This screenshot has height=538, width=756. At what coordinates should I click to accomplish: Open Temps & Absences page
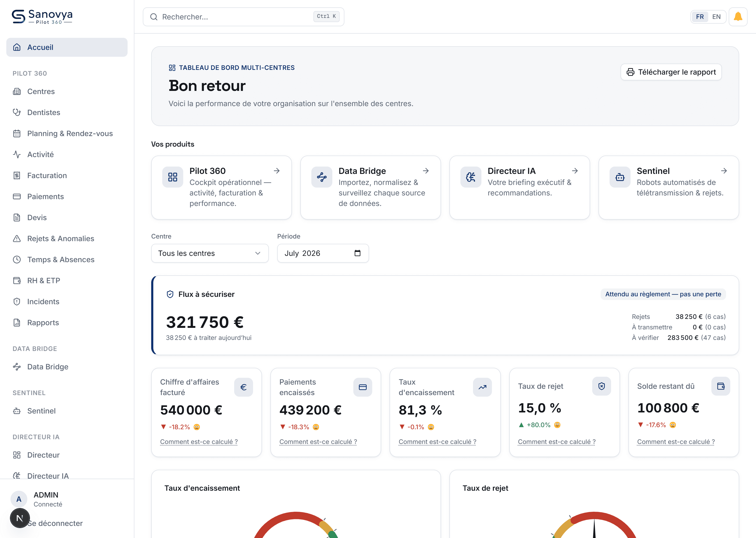[67, 259]
